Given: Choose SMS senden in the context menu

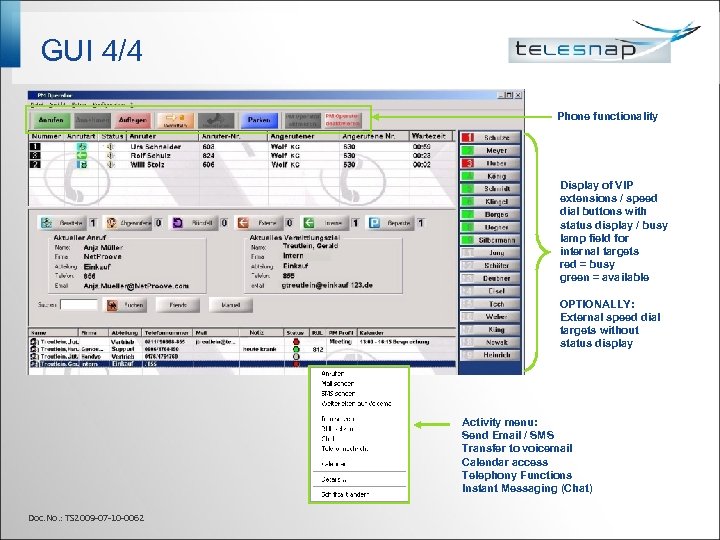Looking at the screenshot, I should tap(338, 394).
